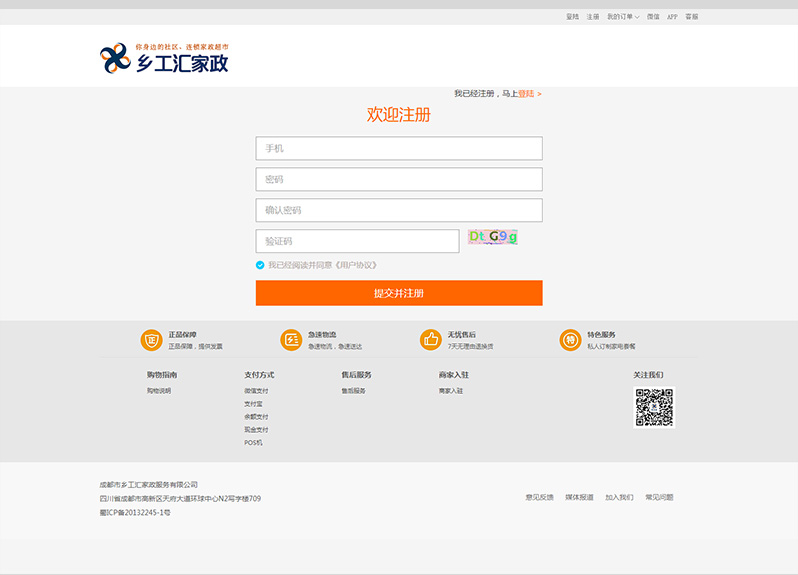Viewport: 798px width, 575px height.
Task: Select APP in the top navigation bar
Action: (672, 17)
